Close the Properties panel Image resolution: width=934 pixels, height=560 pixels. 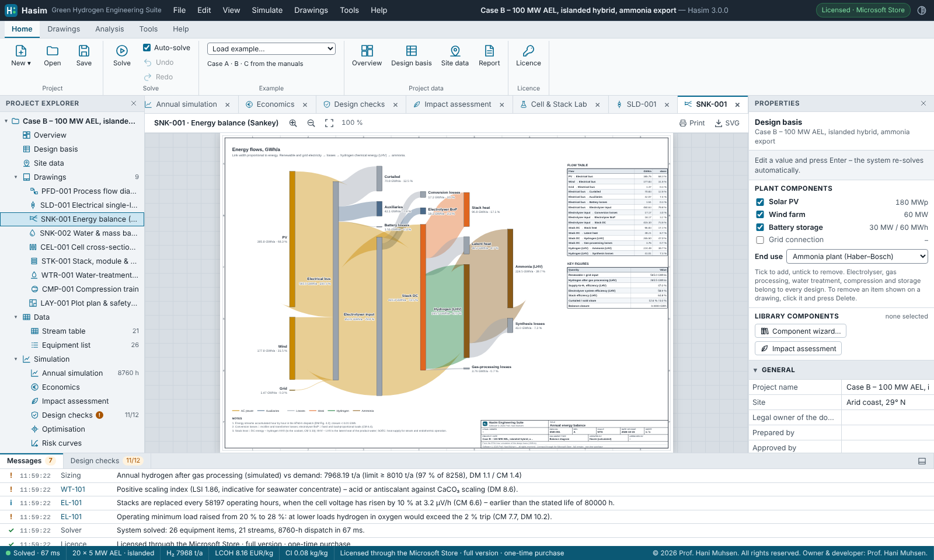click(x=923, y=103)
